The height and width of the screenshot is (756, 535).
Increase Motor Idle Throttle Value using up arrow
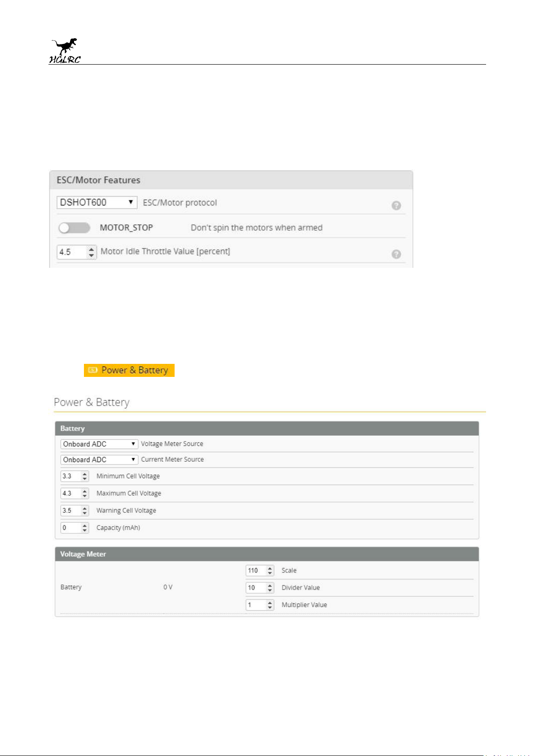(x=92, y=249)
